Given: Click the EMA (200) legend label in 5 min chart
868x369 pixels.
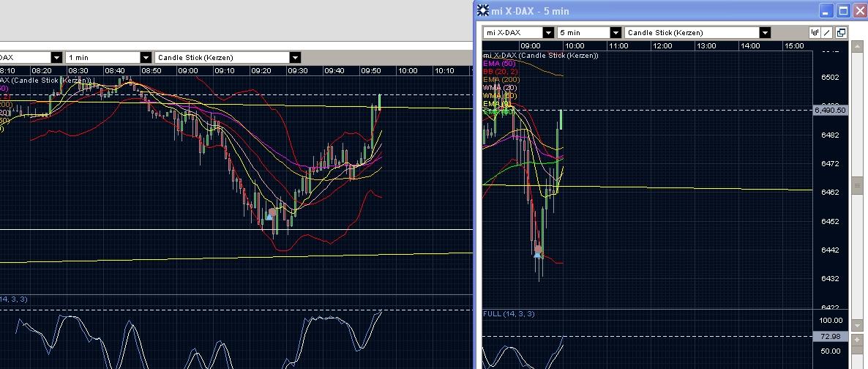Looking at the screenshot, I should tap(501, 80).
